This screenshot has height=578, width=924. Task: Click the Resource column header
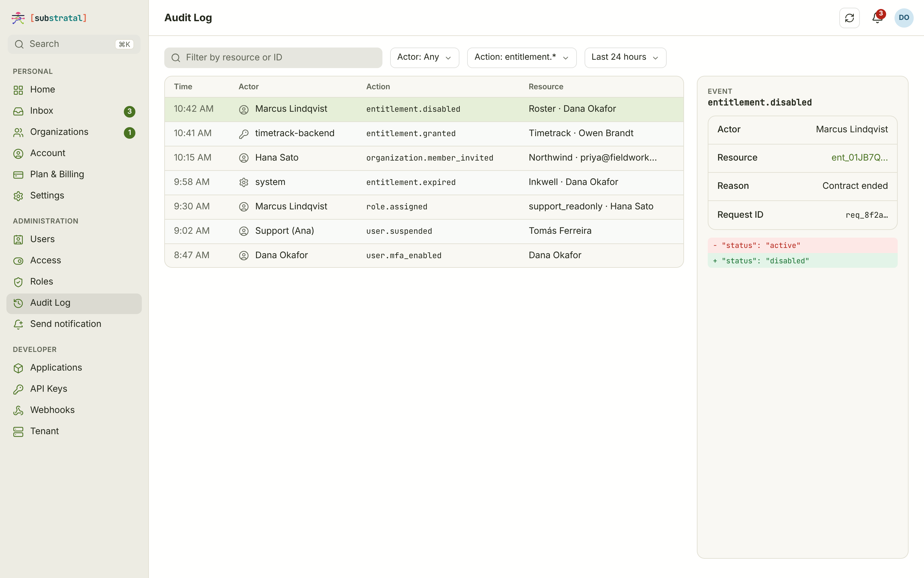(x=546, y=87)
